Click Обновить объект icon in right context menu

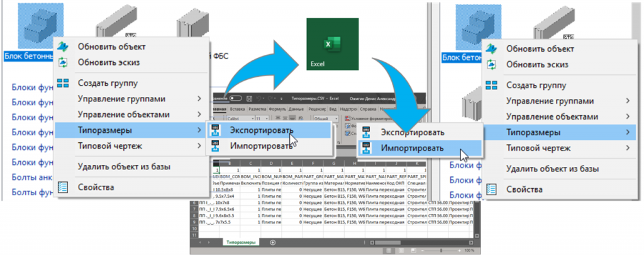click(x=491, y=48)
